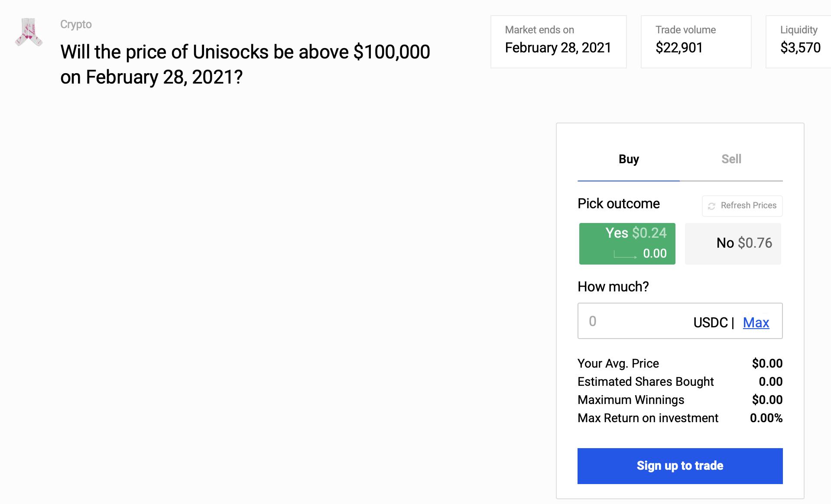
Task: Click the Maximum Winnings row
Action: tap(679, 400)
